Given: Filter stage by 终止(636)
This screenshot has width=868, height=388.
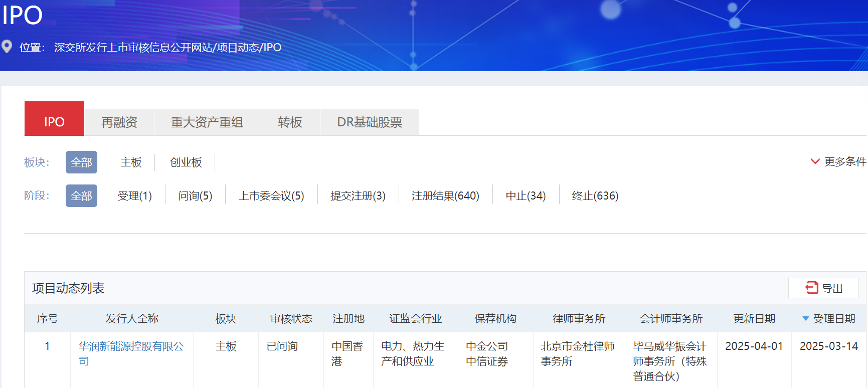Looking at the screenshot, I should coord(595,196).
